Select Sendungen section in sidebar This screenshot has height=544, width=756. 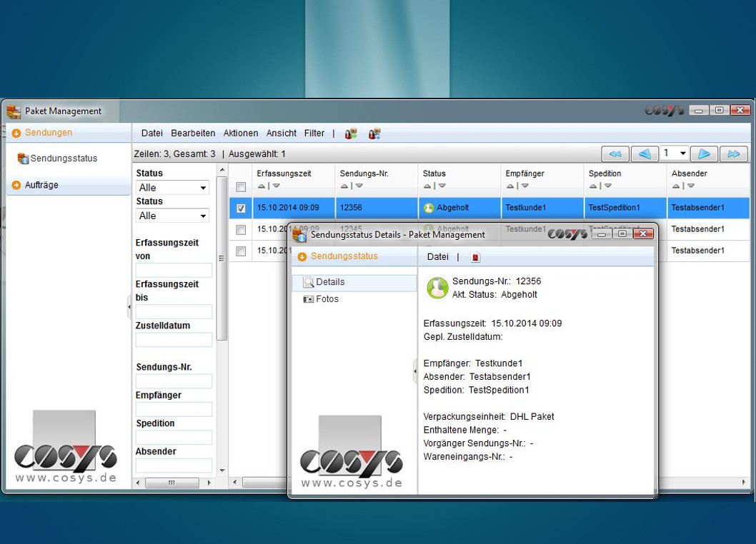point(68,133)
